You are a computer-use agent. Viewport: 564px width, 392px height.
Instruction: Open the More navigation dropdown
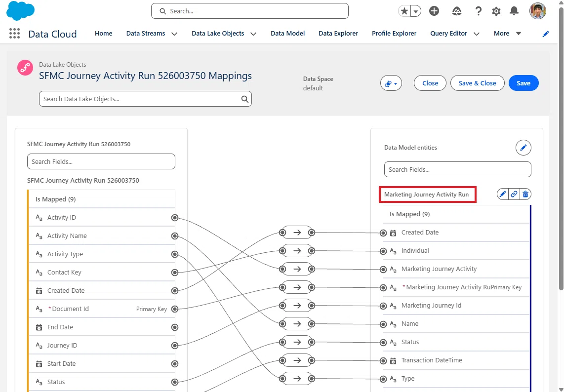tap(508, 34)
